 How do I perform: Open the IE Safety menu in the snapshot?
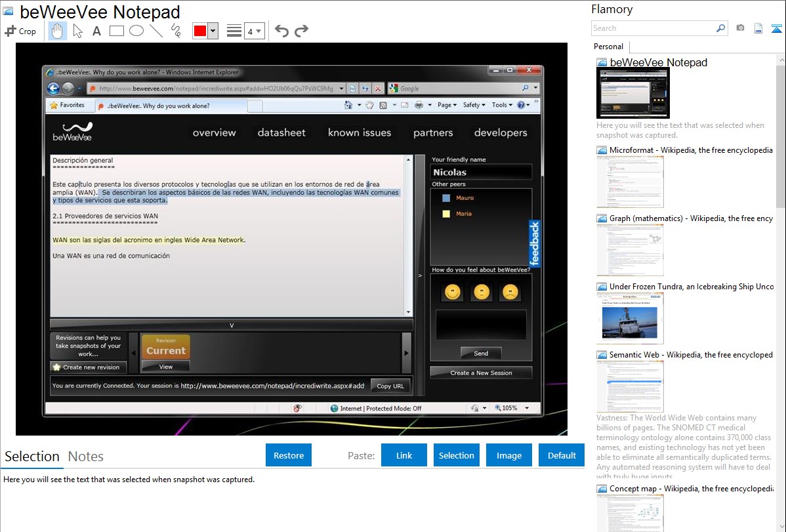point(474,105)
